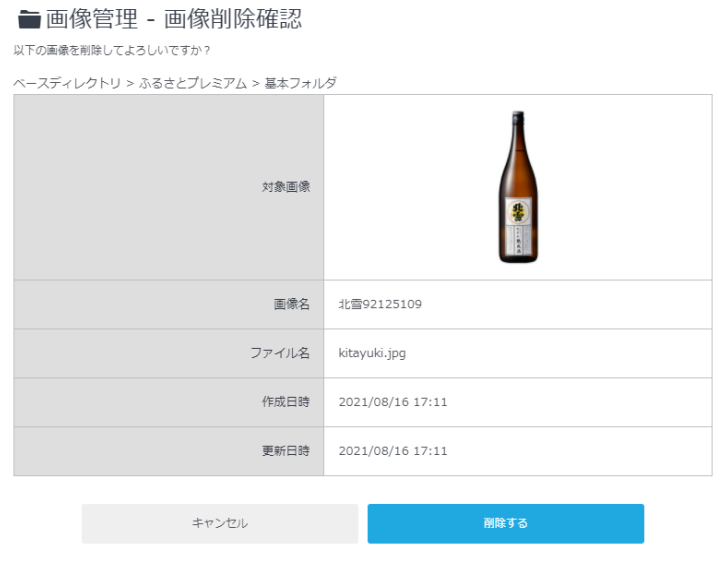Click the delete confirmation question text
This screenshot has height=562, width=728.
pyautogui.click(x=111, y=50)
